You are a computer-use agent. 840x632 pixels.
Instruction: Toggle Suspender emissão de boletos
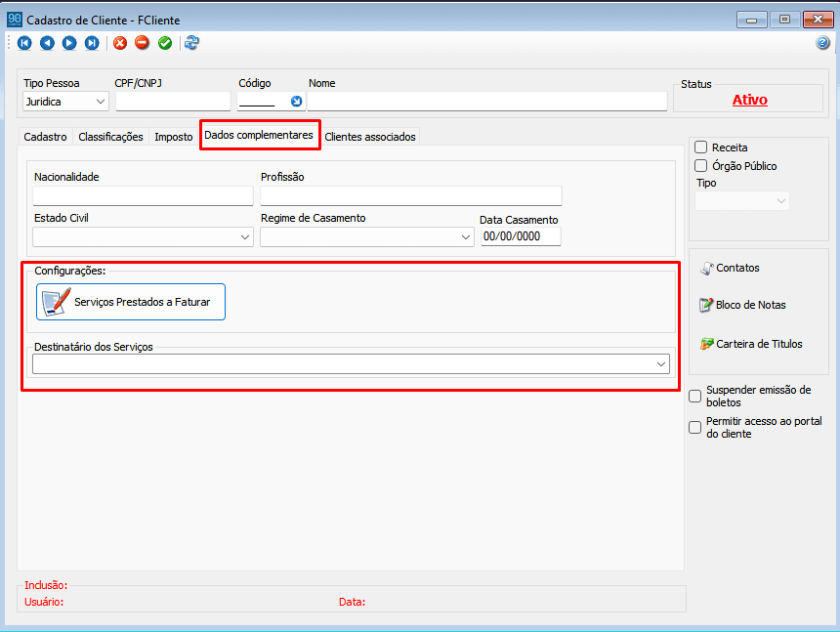pos(694,396)
